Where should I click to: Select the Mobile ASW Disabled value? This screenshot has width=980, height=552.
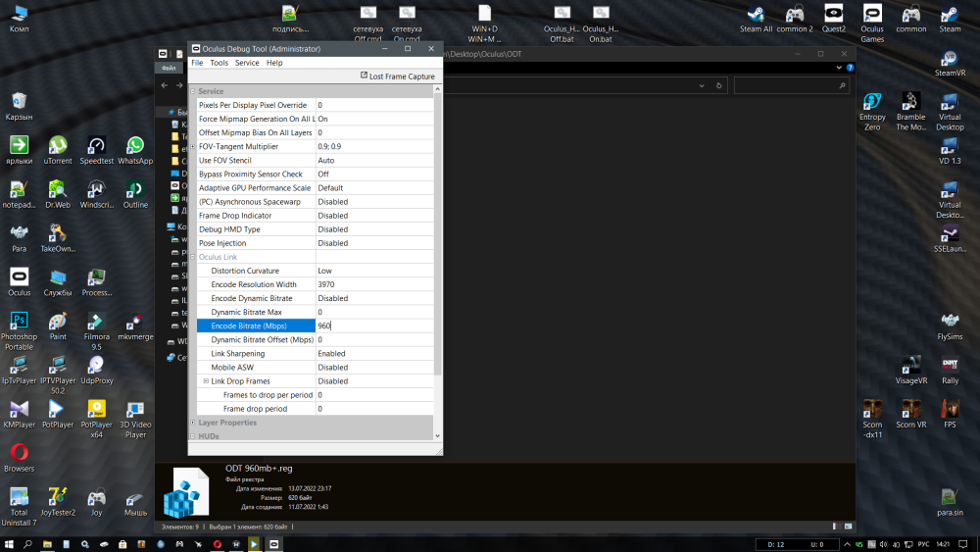(372, 368)
